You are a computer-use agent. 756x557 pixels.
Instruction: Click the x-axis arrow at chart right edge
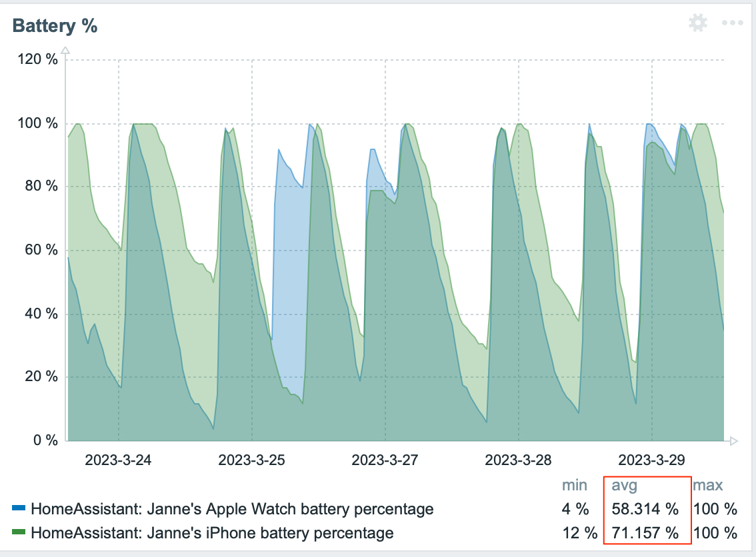tap(732, 440)
